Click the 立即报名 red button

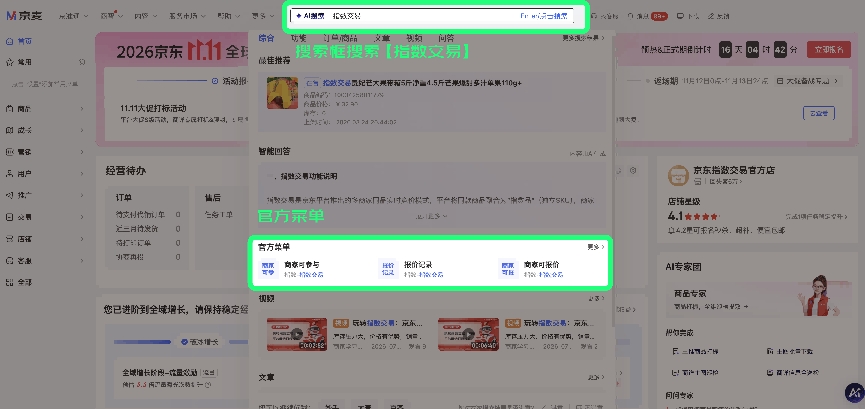pyautogui.click(x=829, y=49)
